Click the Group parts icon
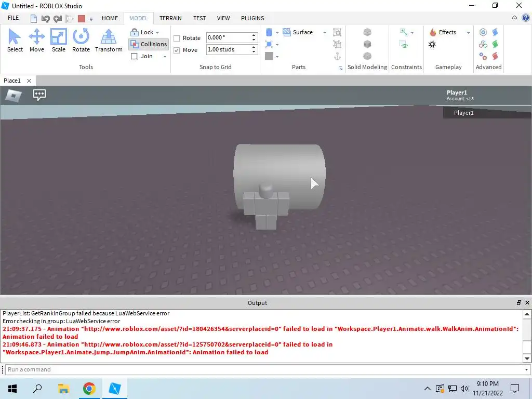Screen dimensions: 532x399 pos(337,32)
